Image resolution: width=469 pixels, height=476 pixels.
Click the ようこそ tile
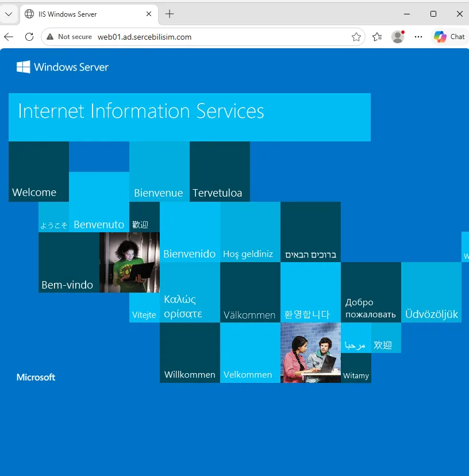pos(53,217)
